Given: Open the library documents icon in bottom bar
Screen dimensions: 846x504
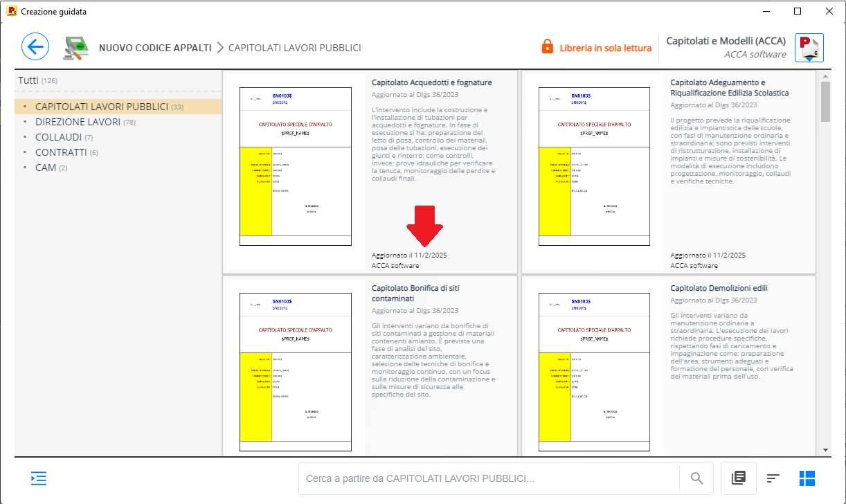Looking at the screenshot, I should pos(738,478).
